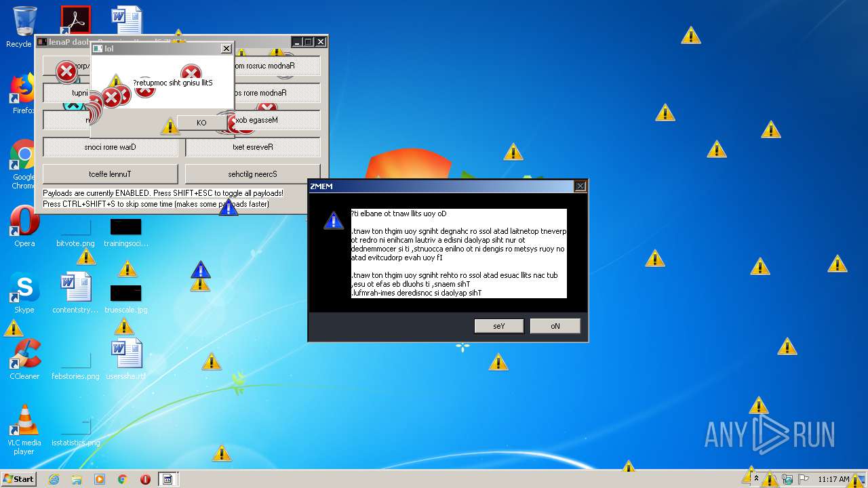Select the bitvote.png file on desktop
The image size is (868, 488).
(75, 232)
